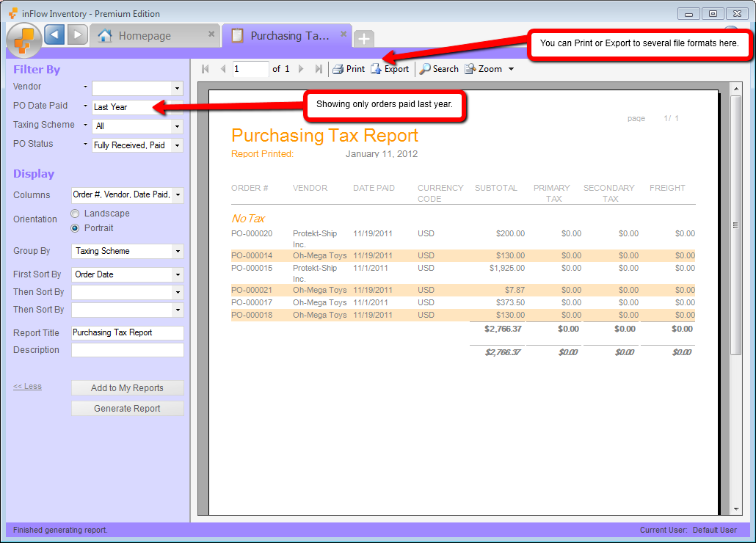Click order PO-000018 in the report
The image size is (756, 543).
(x=252, y=316)
